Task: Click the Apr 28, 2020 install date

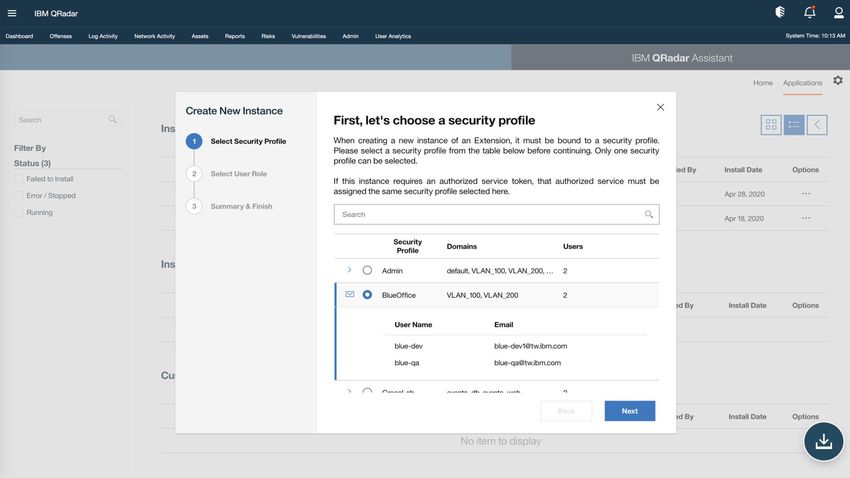Action: [x=744, y=194]
